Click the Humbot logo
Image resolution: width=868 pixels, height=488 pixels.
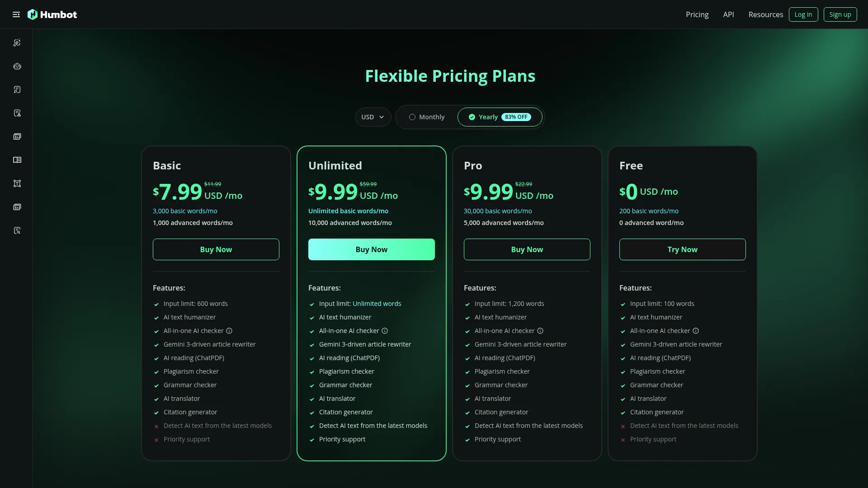52,14
